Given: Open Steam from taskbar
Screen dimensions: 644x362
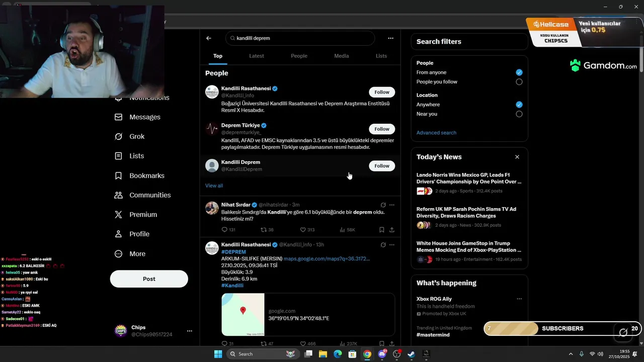Looking at the screenshot, I should (x=411, y=354).
